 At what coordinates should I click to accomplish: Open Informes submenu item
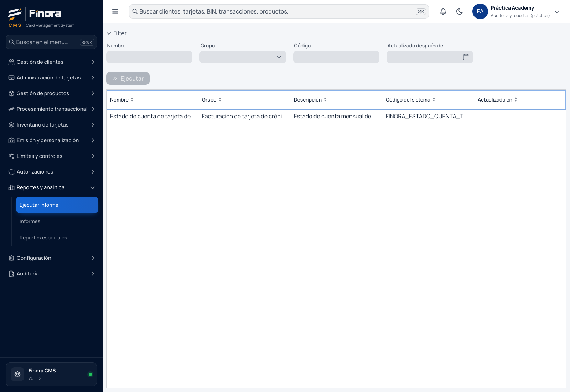[x=57, y=221]
